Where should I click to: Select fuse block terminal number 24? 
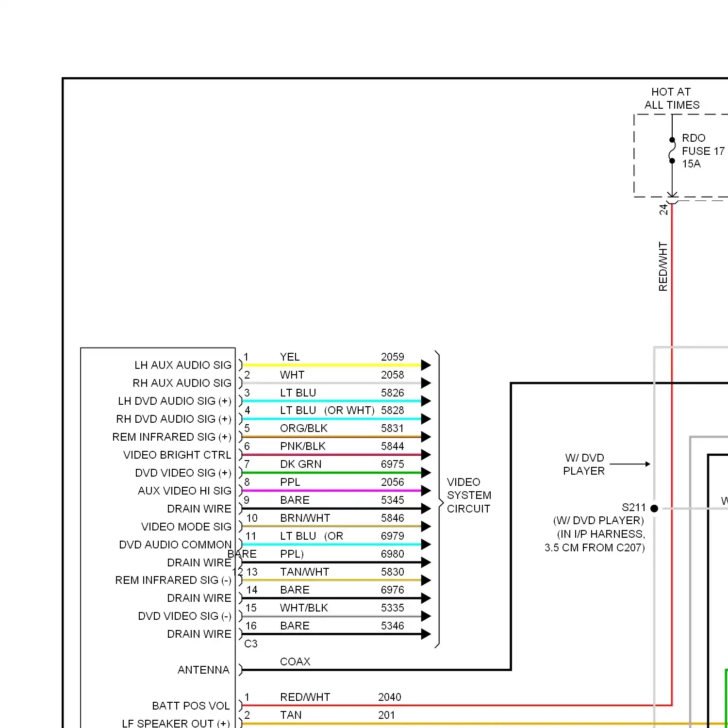pos(663,210)
